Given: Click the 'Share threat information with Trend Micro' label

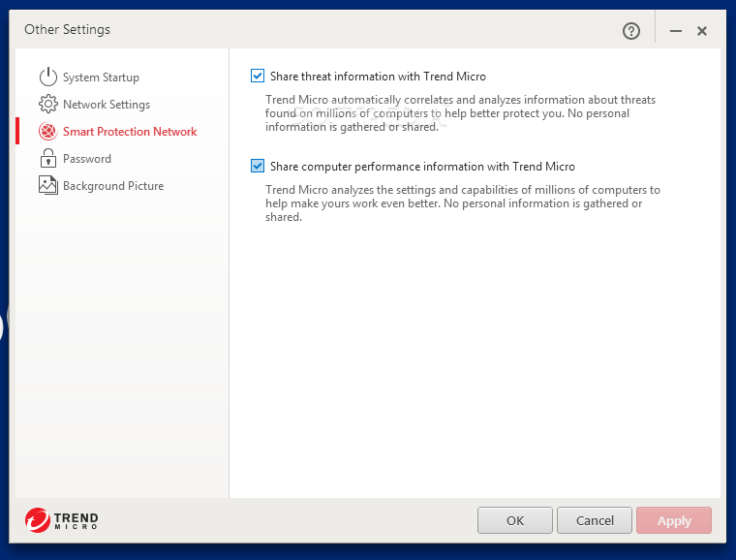Looking at the screenshot, I should point(378,76).
